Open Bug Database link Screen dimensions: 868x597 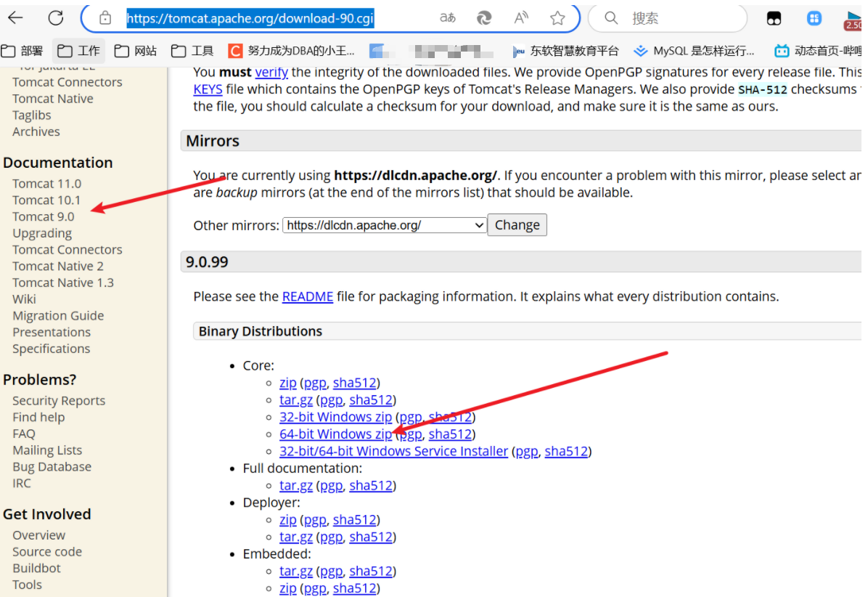click(52, 467)
